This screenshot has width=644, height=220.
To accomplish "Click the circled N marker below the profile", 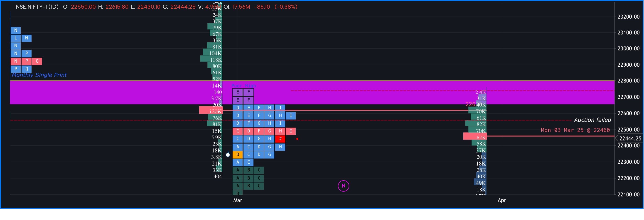I will tap(344, 186).
